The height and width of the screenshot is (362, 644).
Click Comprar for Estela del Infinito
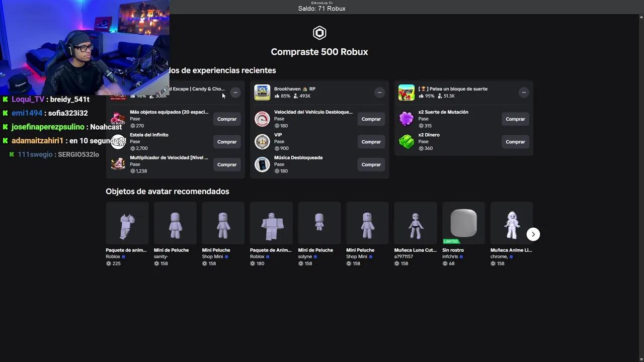point(227,142)
